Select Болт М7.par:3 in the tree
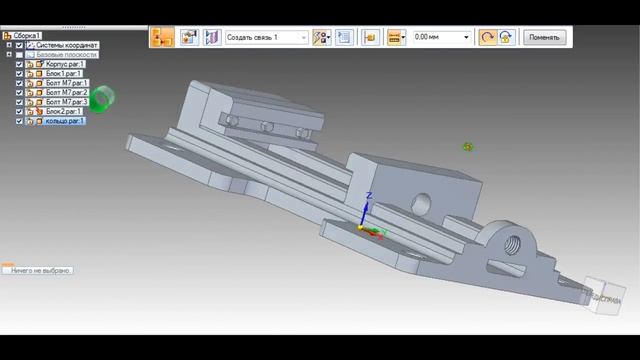Viewport: 640px width, 360px height. pyautogui.click(x=67, y=102)
